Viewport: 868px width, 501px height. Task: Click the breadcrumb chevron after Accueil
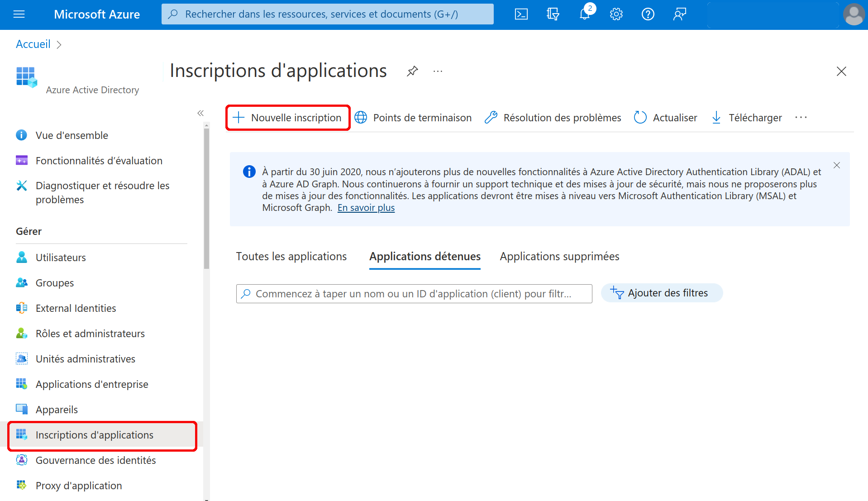coord(59,45)
